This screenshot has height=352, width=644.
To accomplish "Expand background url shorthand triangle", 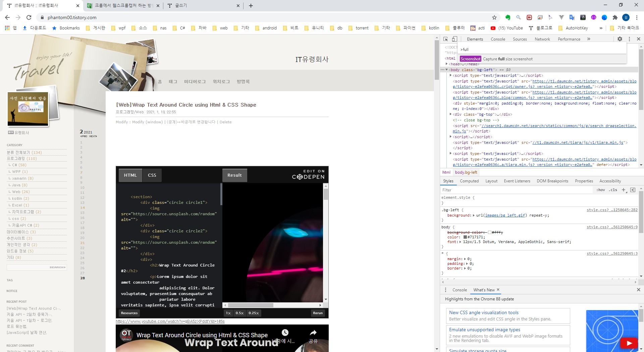I will [x=474, y=216].
